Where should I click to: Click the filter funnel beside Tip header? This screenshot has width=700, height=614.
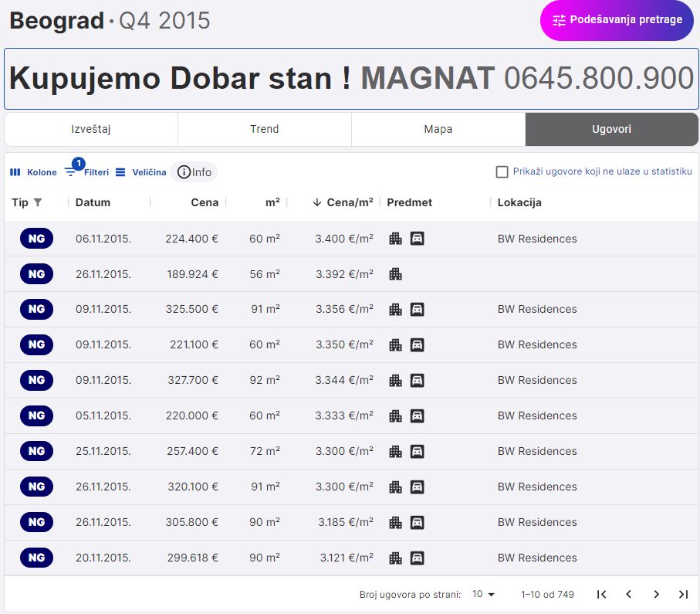coord(38,202)
